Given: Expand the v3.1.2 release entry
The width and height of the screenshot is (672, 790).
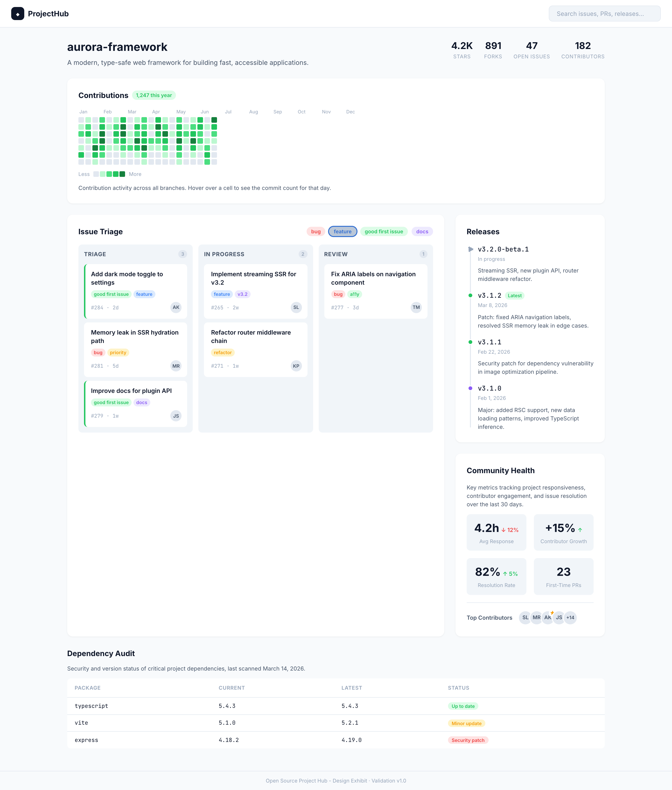Looking at the screenshot, I should click(x=490, y=295).
